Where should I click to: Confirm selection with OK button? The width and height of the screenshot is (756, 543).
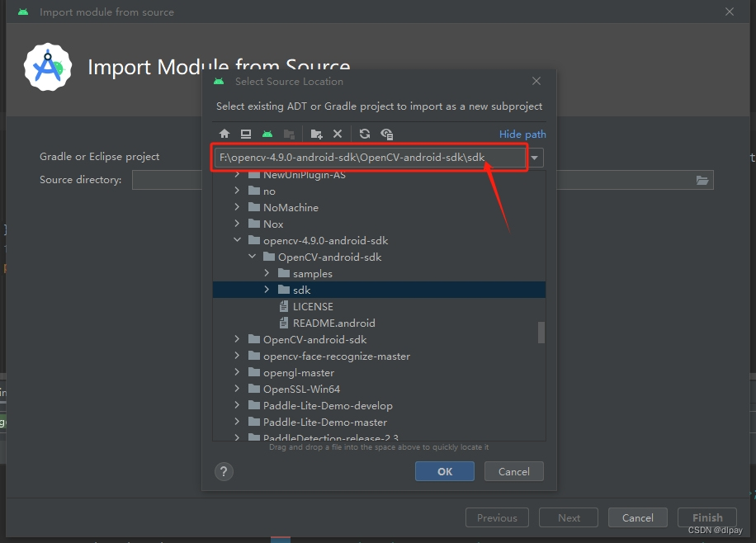tap(445, 471)
